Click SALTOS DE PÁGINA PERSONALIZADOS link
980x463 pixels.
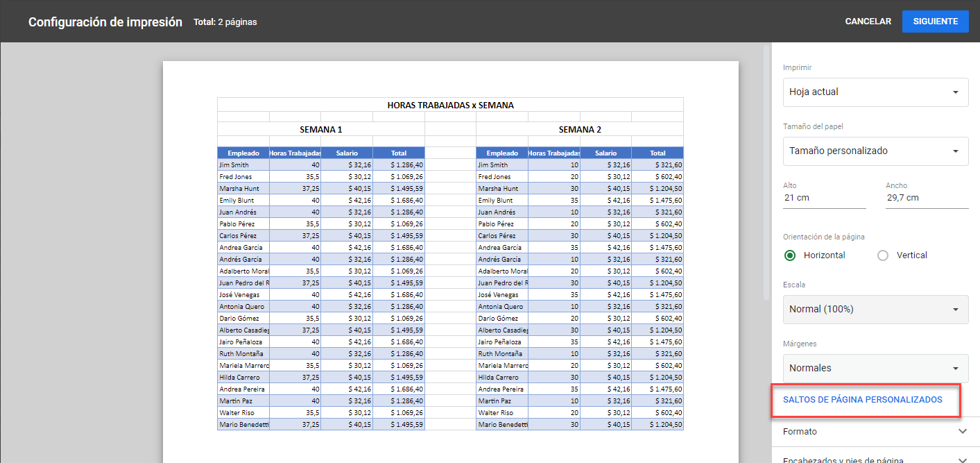click(x=862, y=400)
